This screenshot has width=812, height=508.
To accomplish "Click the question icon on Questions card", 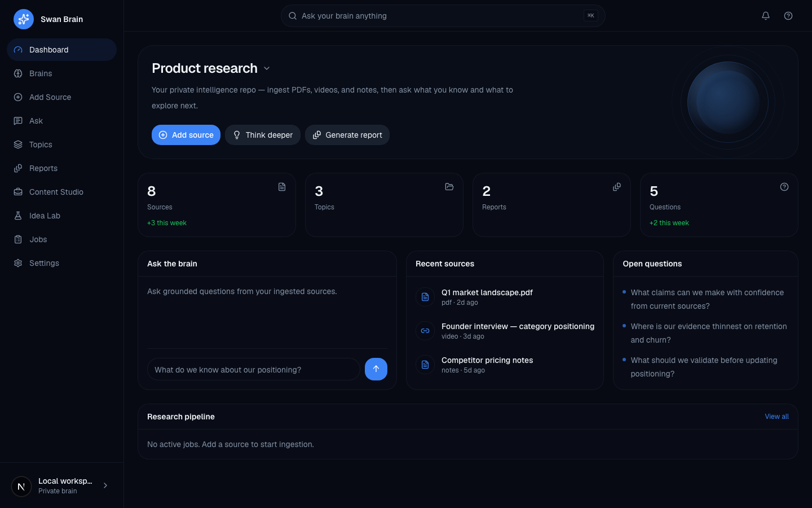I will coord(784,187).
